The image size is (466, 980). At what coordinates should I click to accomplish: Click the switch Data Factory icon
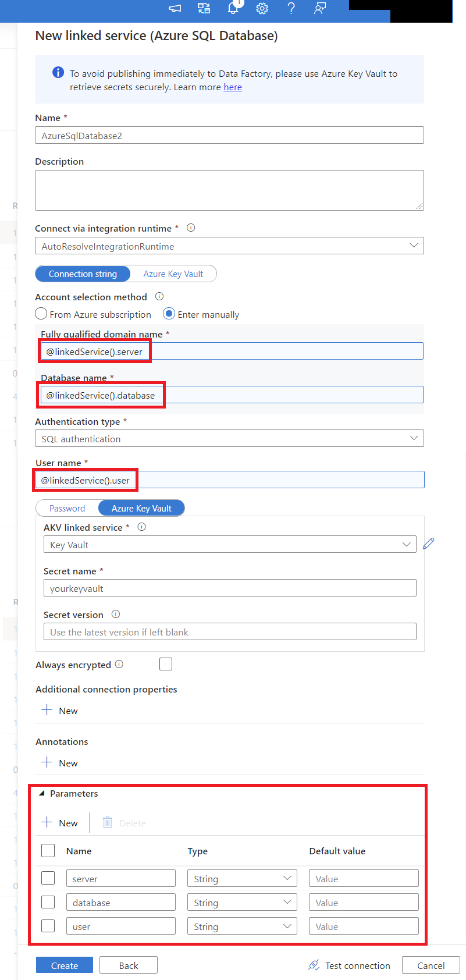204,8
